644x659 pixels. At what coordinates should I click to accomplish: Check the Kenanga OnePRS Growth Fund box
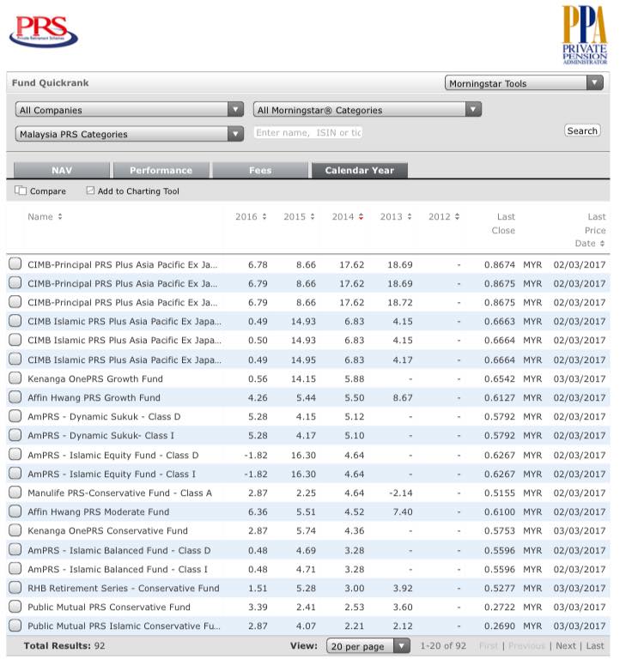click(15, 378)
